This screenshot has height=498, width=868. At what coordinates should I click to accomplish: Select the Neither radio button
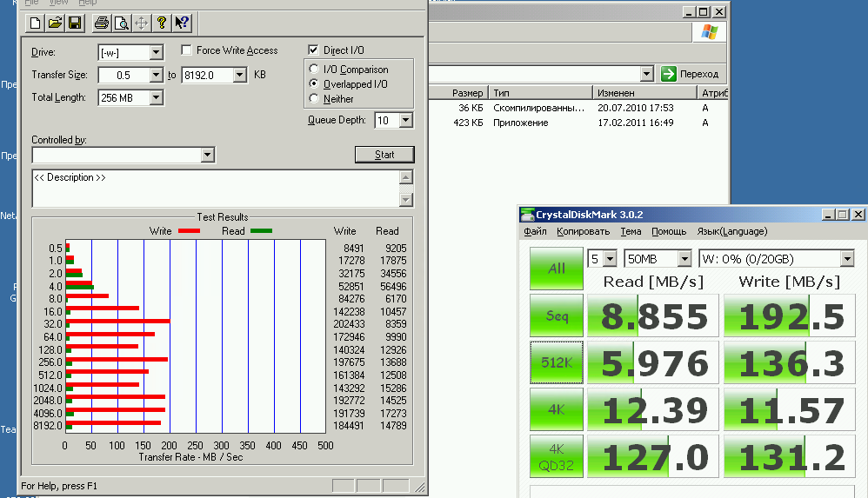[x=315, y=99]
